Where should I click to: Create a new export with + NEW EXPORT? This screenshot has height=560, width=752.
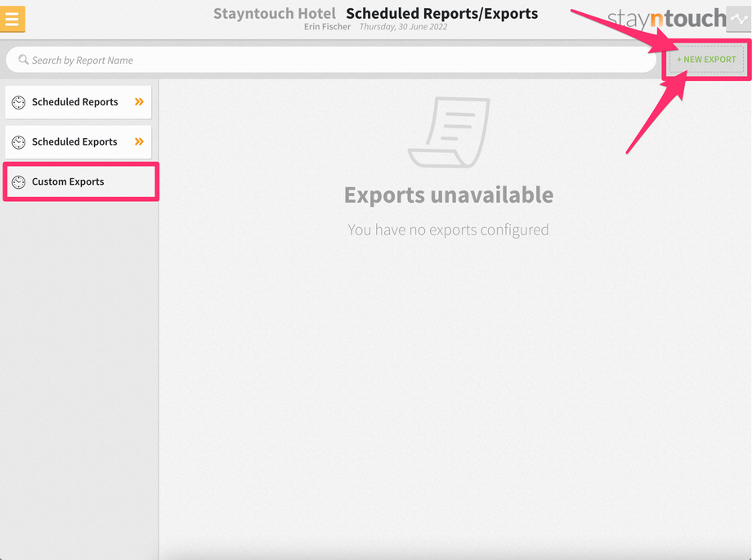[706, 60]
